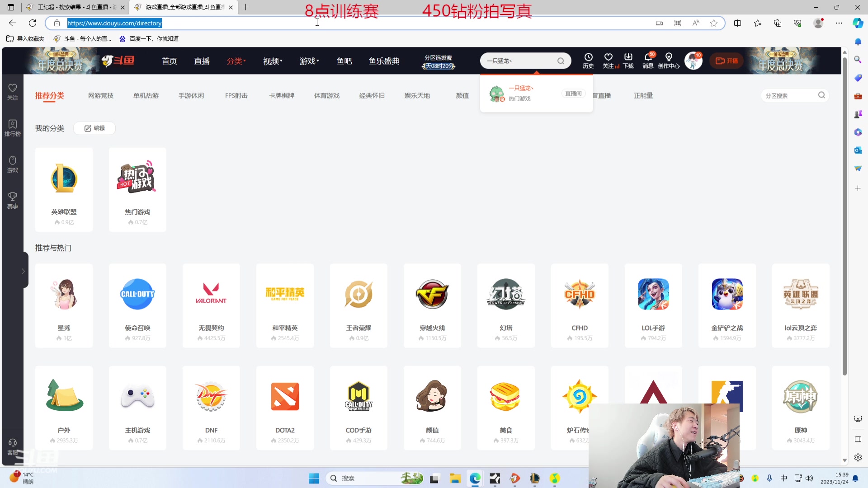868x488 pixels.
Task: Open the CFHD category card
Action: (x=580, y=305)
